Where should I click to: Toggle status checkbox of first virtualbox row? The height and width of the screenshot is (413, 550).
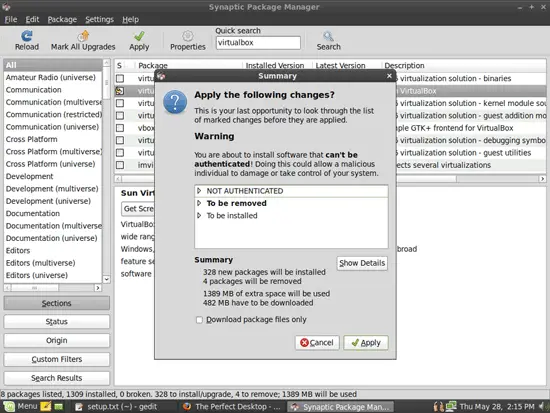pos(120,78)
